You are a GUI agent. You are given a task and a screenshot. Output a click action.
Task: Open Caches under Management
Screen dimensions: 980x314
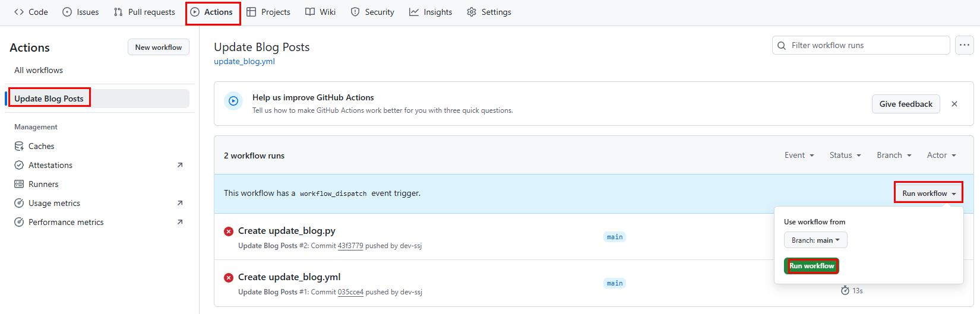pos(41,146)
